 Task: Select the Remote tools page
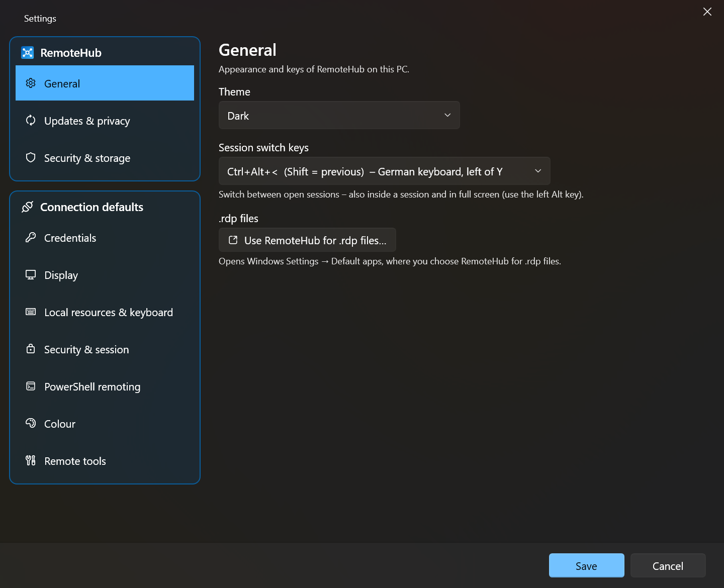(x=105, y=461)
